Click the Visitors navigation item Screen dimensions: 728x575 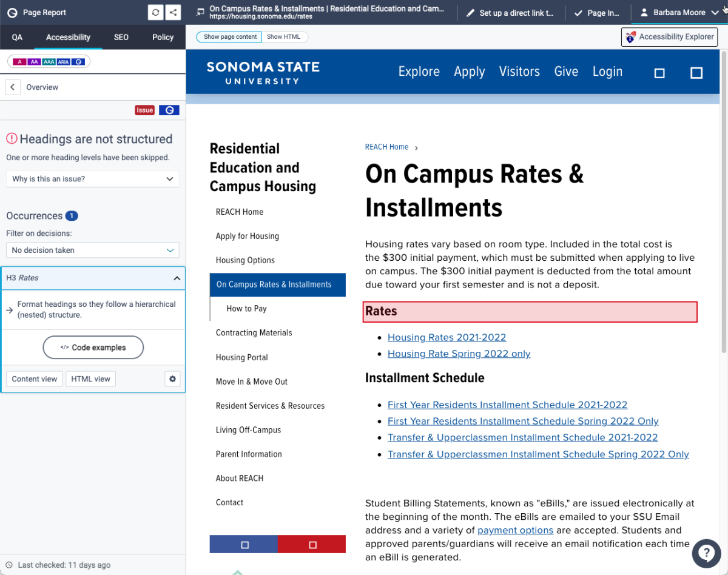click(519, 72)
